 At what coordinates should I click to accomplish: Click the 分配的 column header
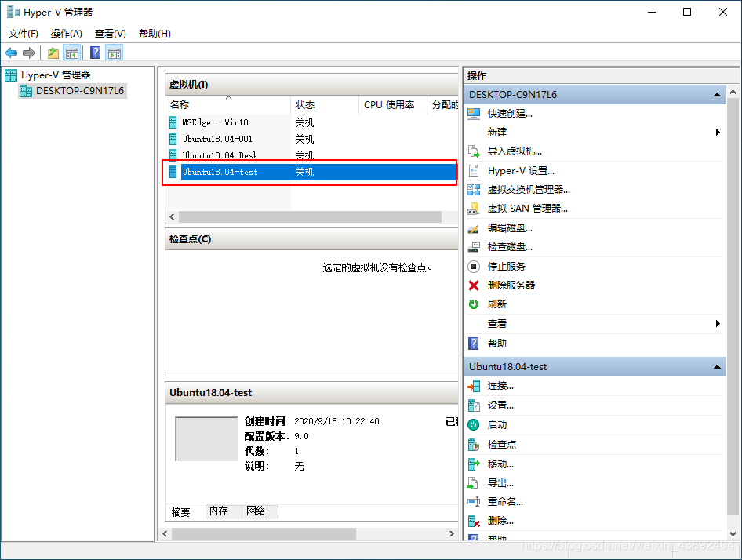tap(443, 105)
